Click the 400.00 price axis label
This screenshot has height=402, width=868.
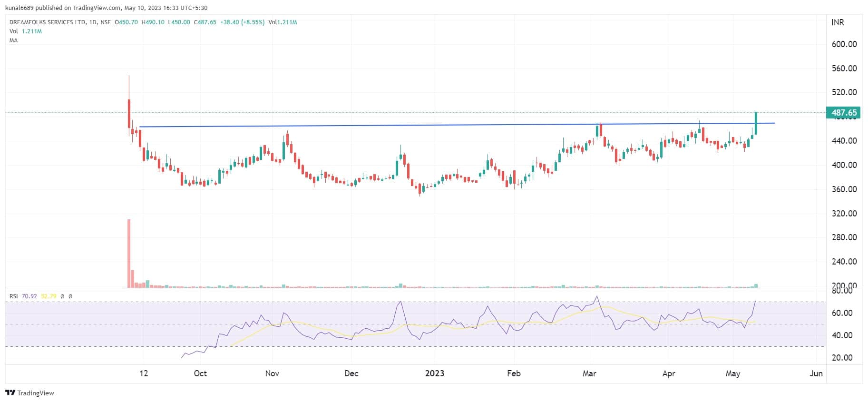click(x=844, y=165)
